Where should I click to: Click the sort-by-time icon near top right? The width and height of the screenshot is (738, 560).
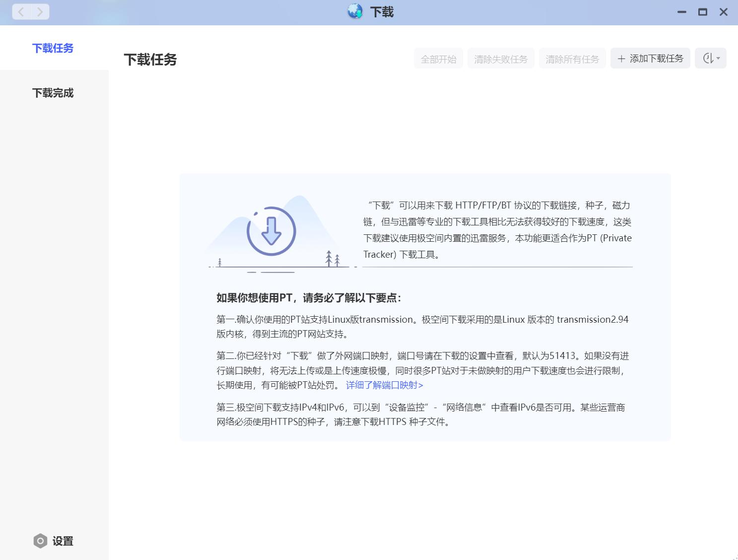point(708,58)
